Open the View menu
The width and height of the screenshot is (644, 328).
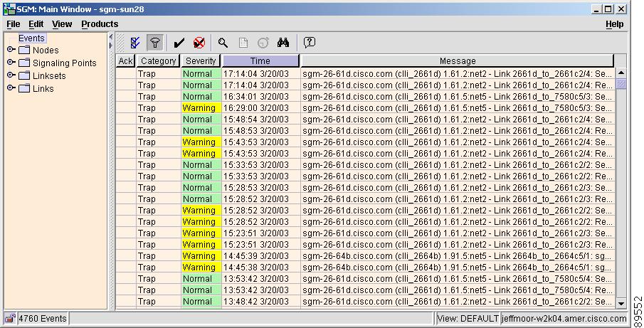[x=62, y=24]
